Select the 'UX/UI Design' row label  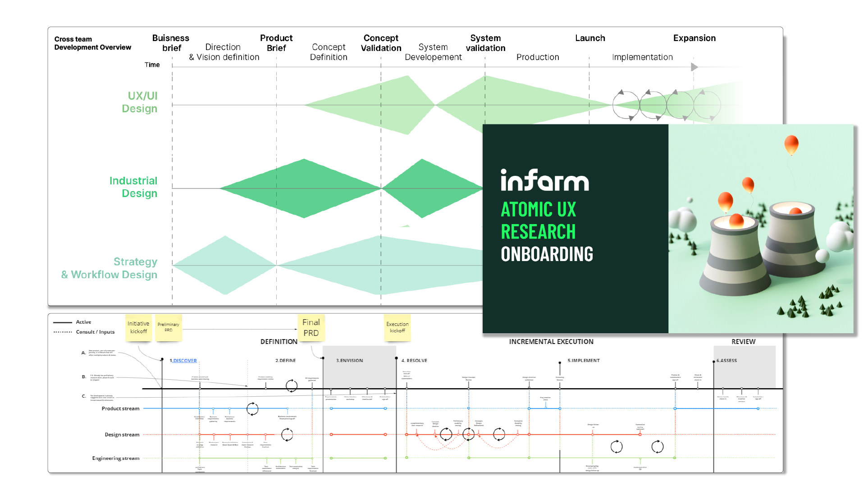[140, 102]
